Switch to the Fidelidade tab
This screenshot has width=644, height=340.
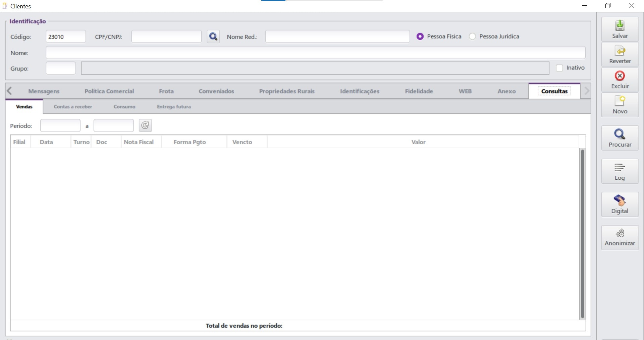pos(419,91)
